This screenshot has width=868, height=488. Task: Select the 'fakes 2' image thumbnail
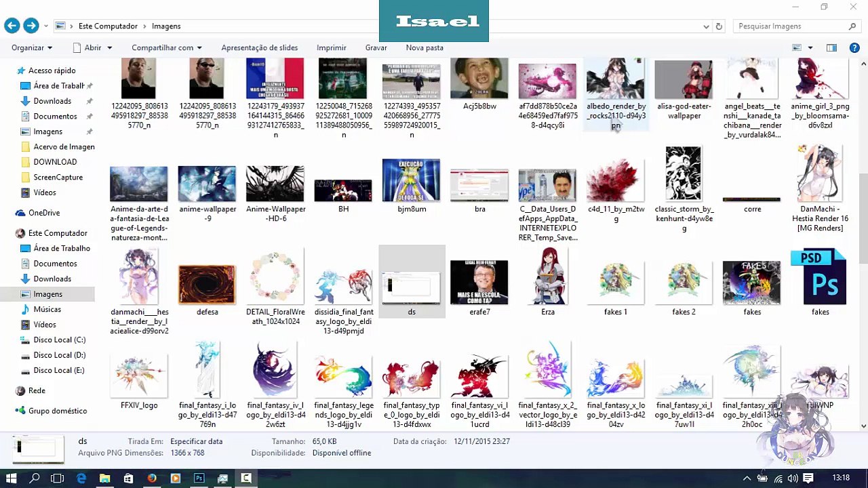tap(684, 283)
